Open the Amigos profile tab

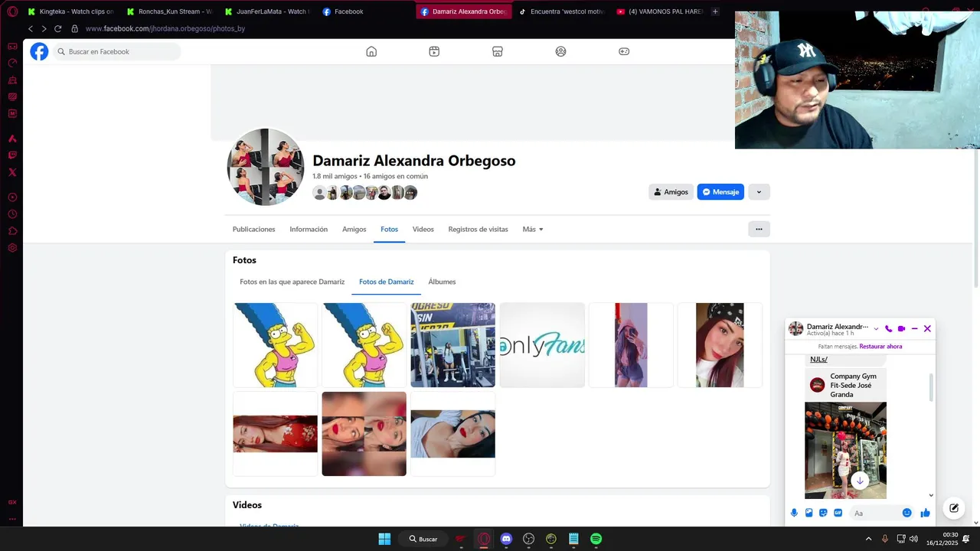(354, 229)
